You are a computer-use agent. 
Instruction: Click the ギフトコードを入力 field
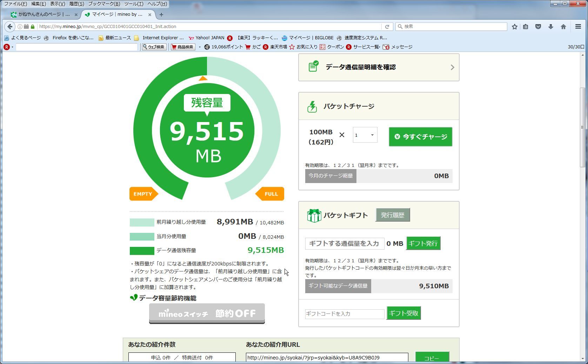coord(345,314)
